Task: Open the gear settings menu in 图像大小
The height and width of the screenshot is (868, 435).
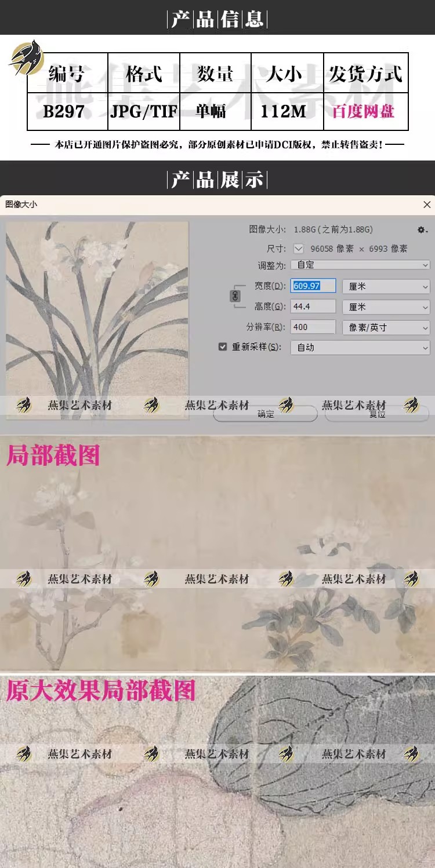Action: 422,230
